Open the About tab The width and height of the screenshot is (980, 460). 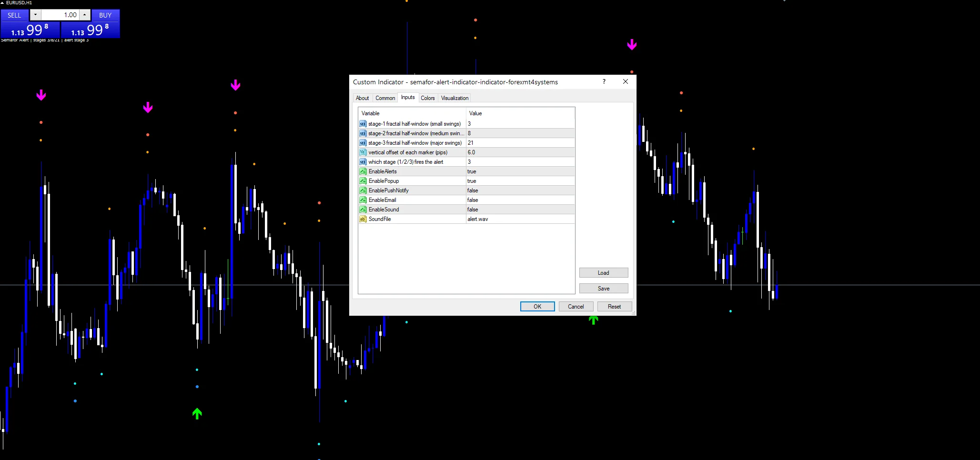coord(362,98)
